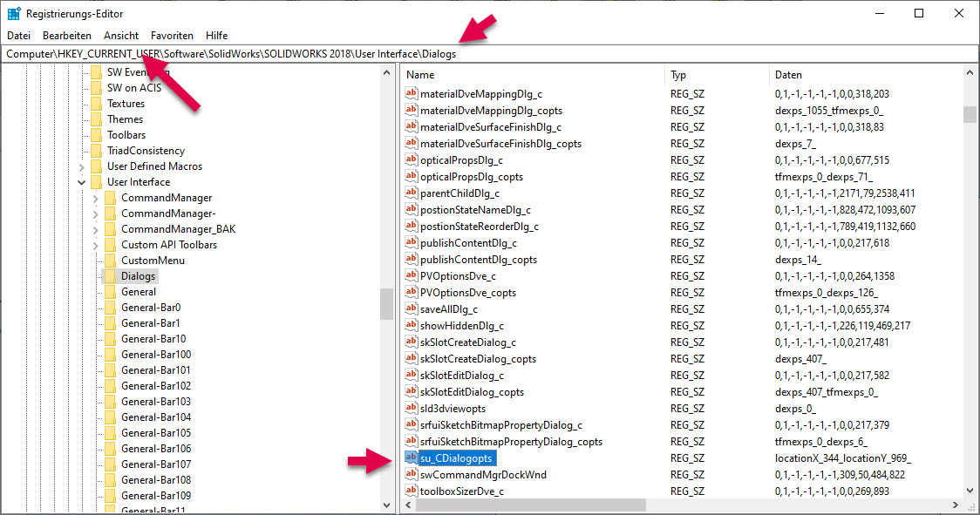
Task: Click the folder icon of Toolbars key
Action: click(96, 135)
